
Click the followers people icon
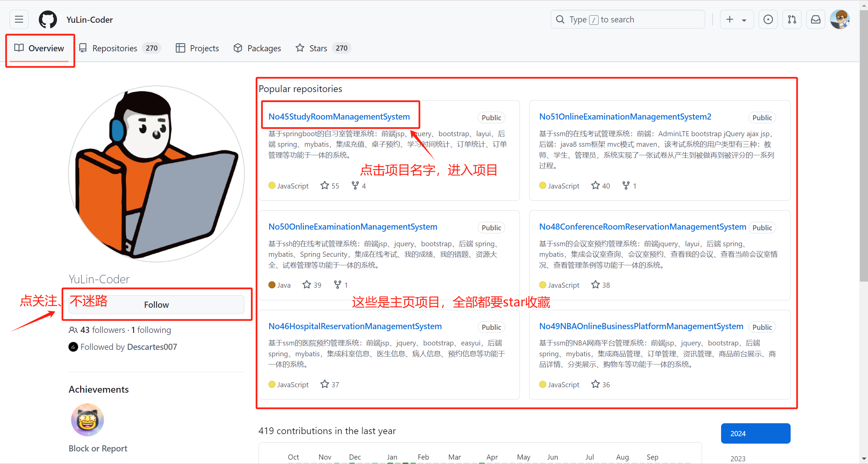click(73, 330)
